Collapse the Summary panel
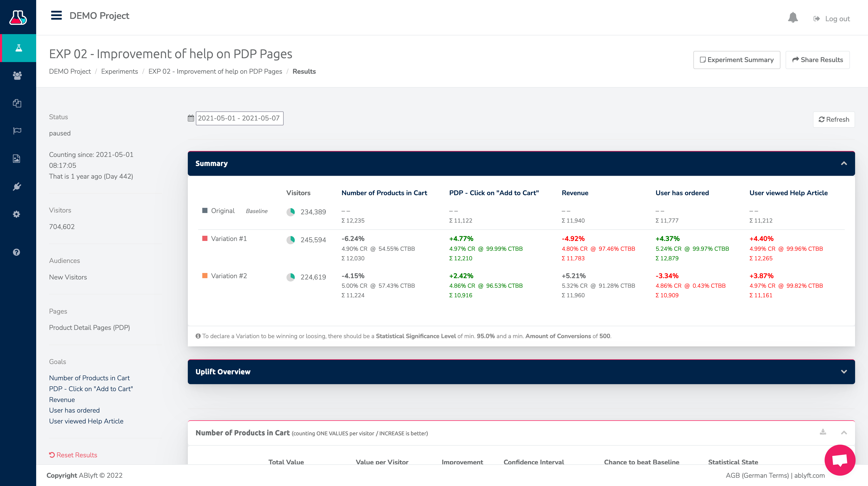 tap(844, 164)
